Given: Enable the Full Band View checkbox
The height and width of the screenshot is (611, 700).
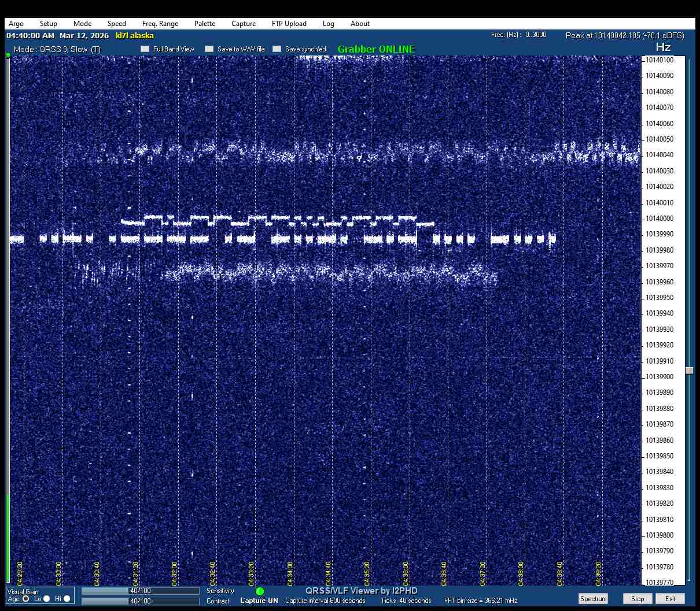Looking at the screenshot, I should click(145, 49).
